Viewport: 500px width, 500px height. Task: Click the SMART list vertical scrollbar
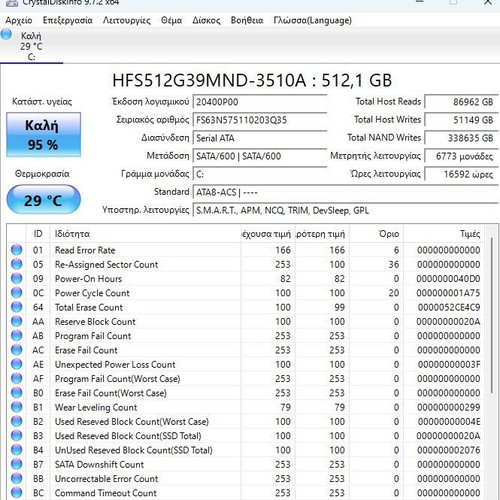[492, 315]
